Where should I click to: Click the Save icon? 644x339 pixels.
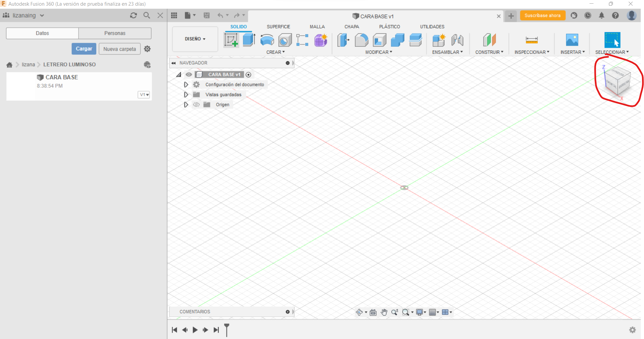(x=207, y=15)
